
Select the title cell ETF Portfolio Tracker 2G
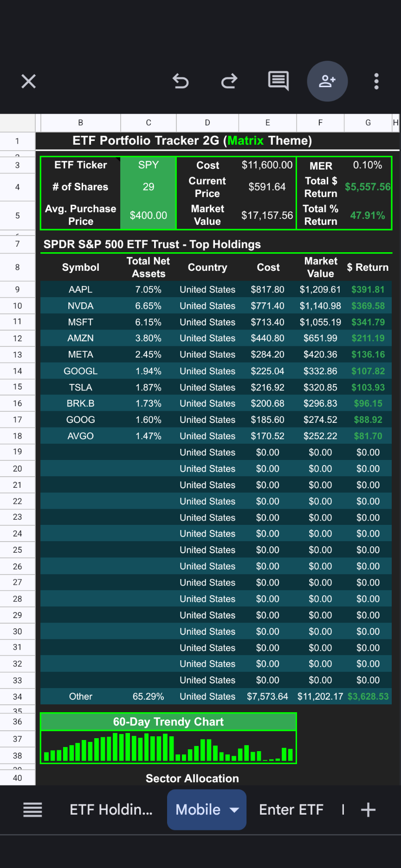(192, 140)
